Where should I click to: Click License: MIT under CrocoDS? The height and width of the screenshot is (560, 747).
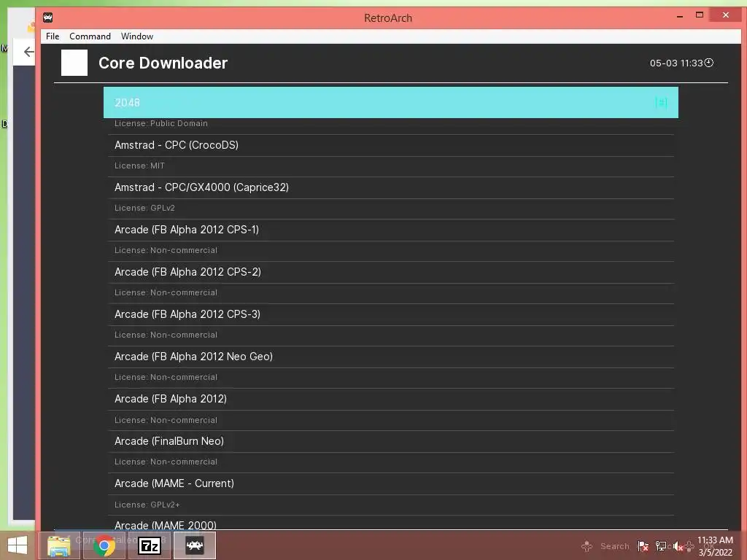(139, 166)
